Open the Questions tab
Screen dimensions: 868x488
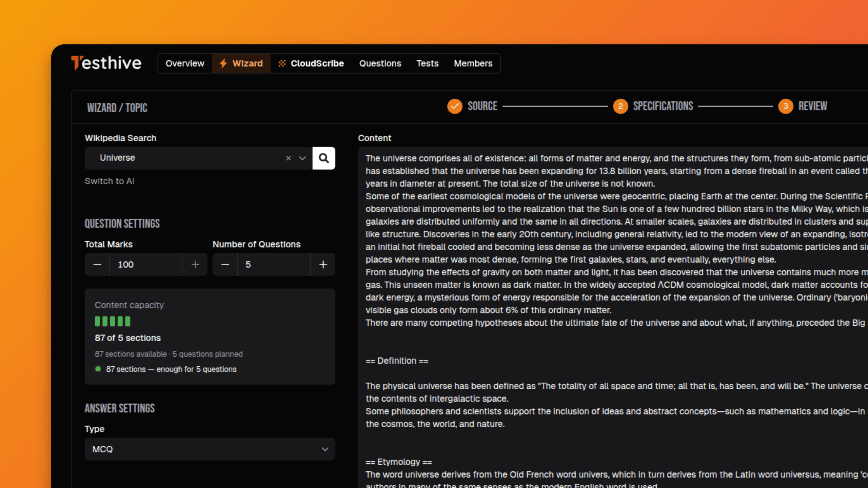(380, 63)
